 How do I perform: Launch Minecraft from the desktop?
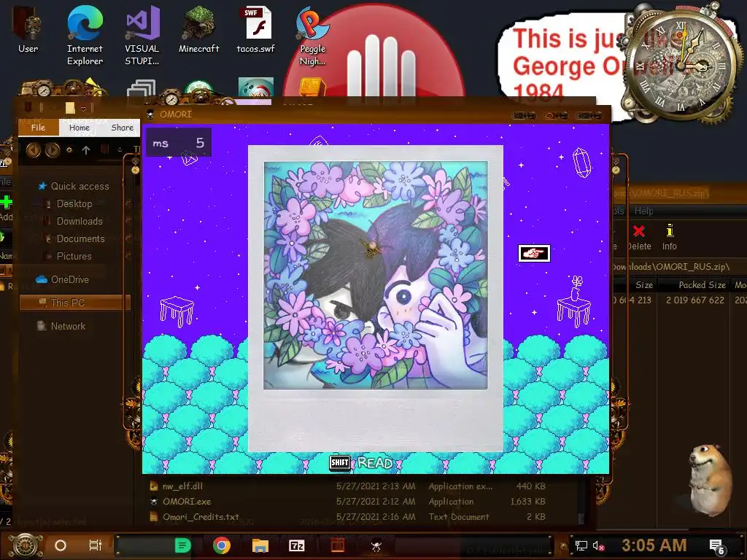tap(198, 29)
